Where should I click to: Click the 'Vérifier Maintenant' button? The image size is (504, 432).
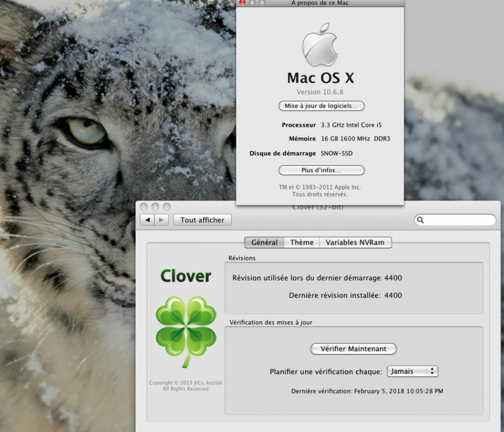click(x=353, y=349)
